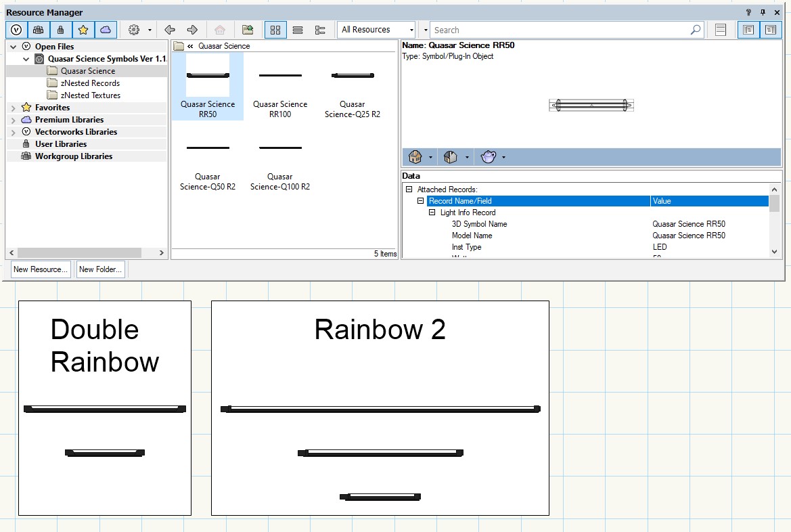Click the search magnifier icon
The height and width of the screenshot is (532, 791).
695,30
